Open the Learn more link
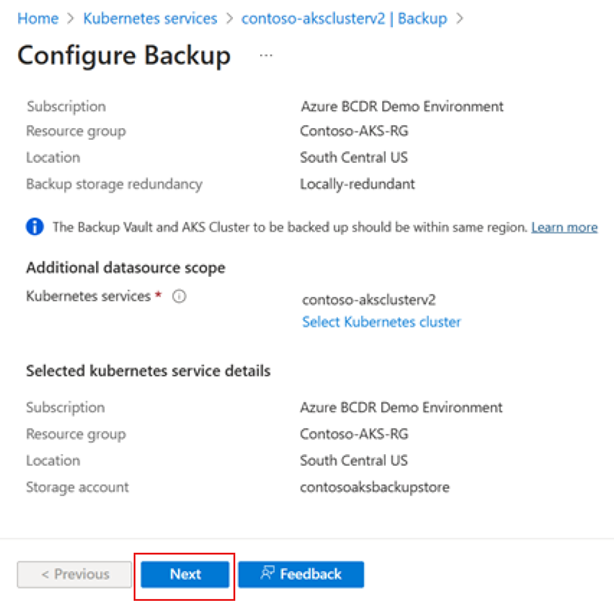Screen dimensions: 614x607 pos(564,227)
